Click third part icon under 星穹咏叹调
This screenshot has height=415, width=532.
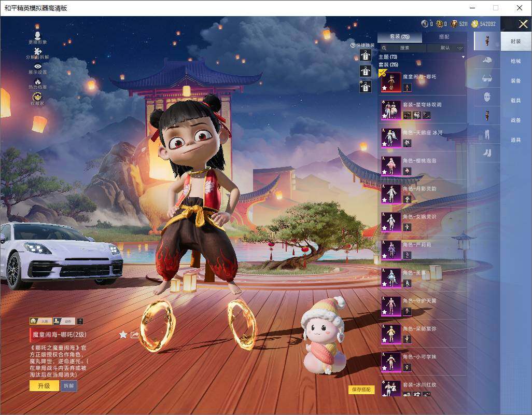[427, 115]
